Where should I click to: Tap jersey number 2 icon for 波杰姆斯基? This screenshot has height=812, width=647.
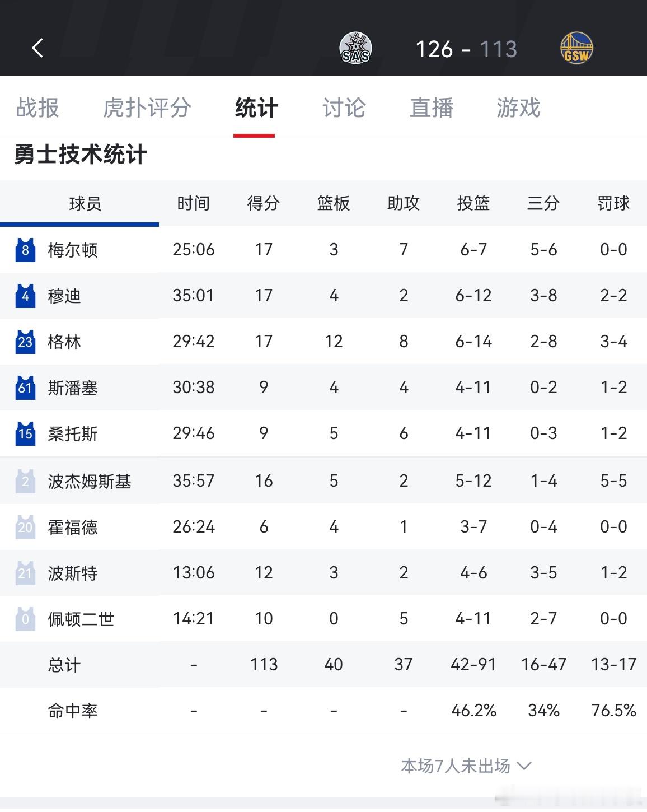pos(25,481)
